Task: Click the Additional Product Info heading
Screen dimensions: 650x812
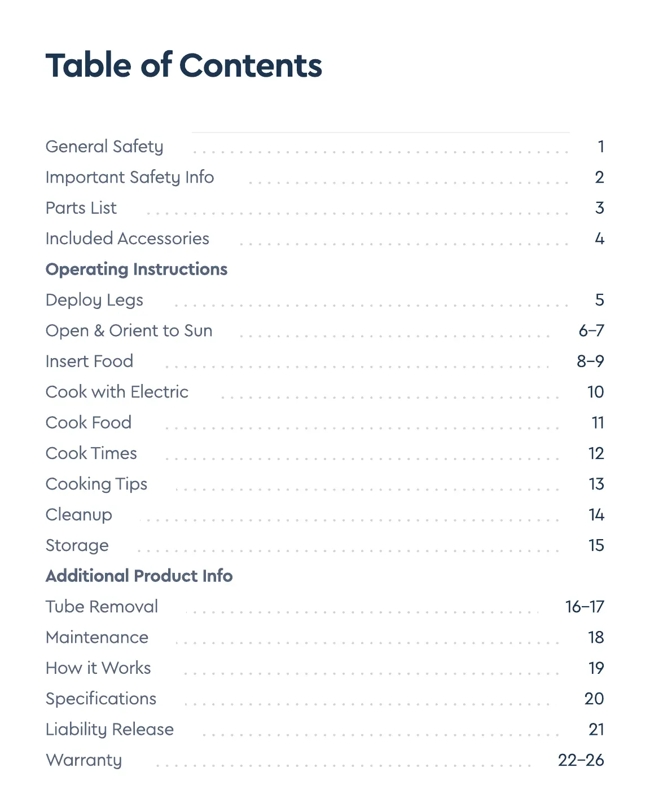Action: (x=139, y=576)
